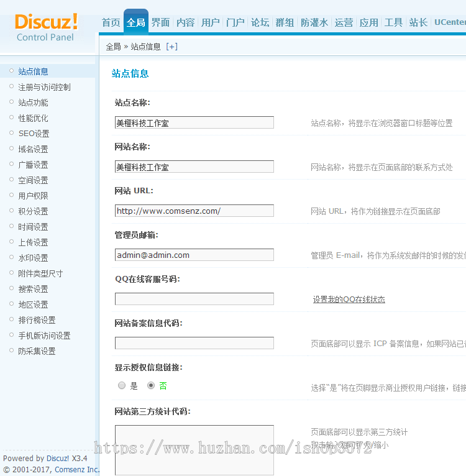The width and height of the screenshot is (466, 476).
Task: Open 搜索设置 in the sidebar
Action: coord(33,289)
